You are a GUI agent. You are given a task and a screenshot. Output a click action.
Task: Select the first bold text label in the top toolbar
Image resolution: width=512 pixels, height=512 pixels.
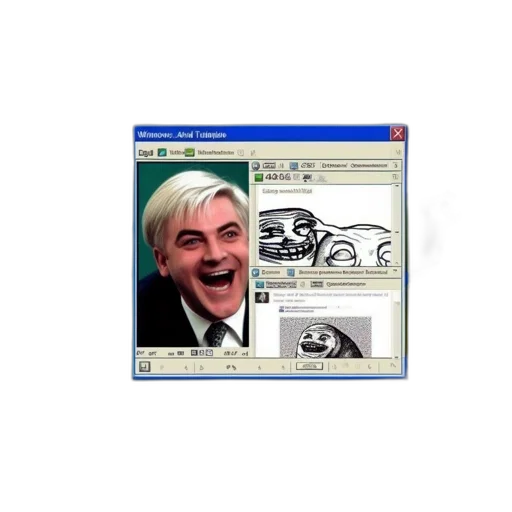[x=146, y=153]
